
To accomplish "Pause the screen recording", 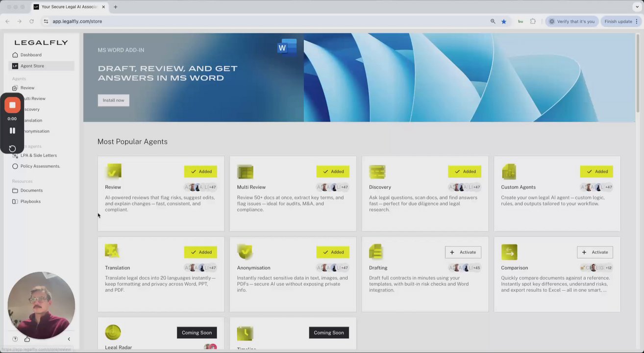I will coord(12,130).
